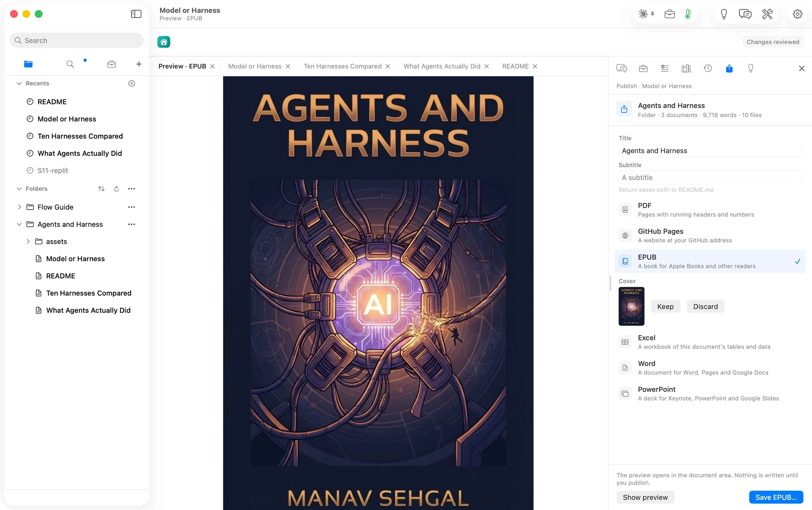
Task: Open the sidebar search magnifier icon
Action: tap(70, 64)
